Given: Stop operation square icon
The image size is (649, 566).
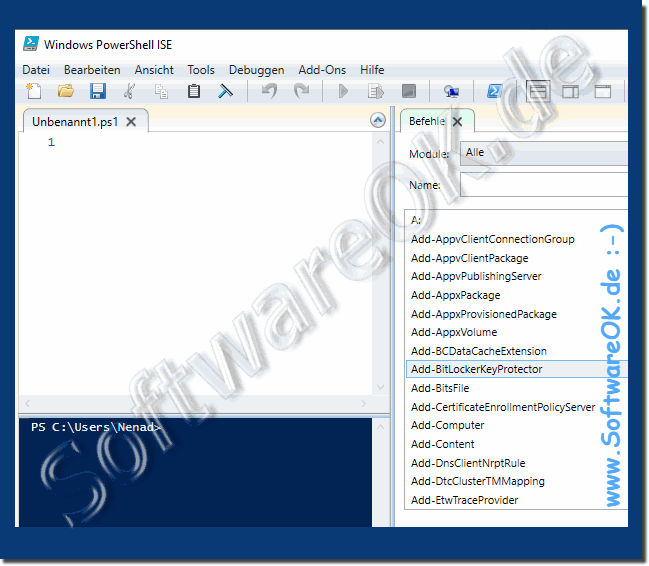Looking at the screenshot, I should tap(409, 91).
